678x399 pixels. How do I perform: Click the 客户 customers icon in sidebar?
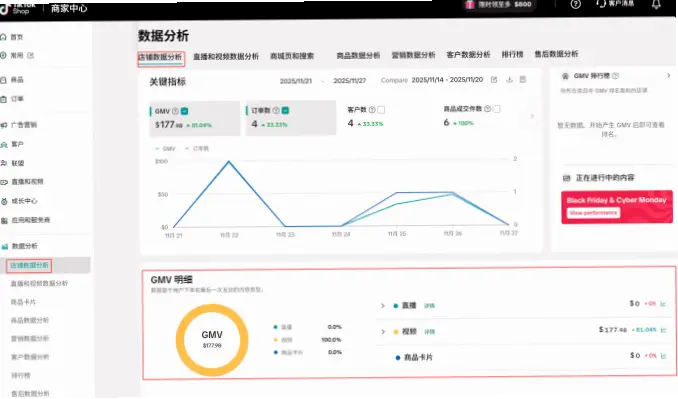3,144
